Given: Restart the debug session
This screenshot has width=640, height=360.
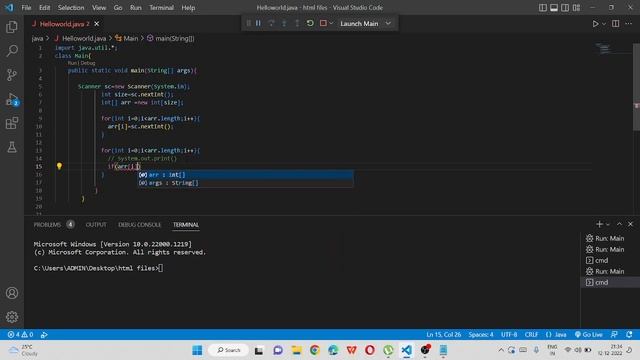Looking at the screenshot, I should [x=310, y=23].
